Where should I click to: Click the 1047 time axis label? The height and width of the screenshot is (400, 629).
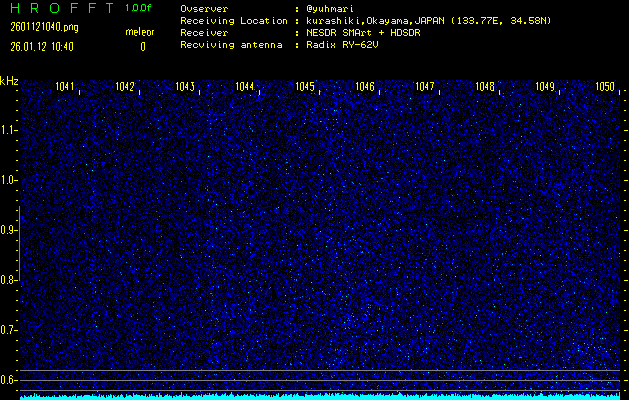coord(425,86)
